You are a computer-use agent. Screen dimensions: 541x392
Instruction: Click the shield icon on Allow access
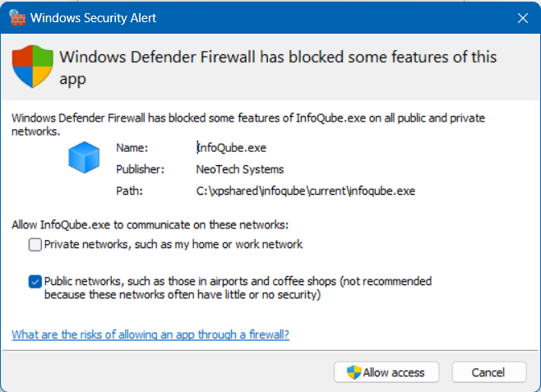tap(354, 372)
